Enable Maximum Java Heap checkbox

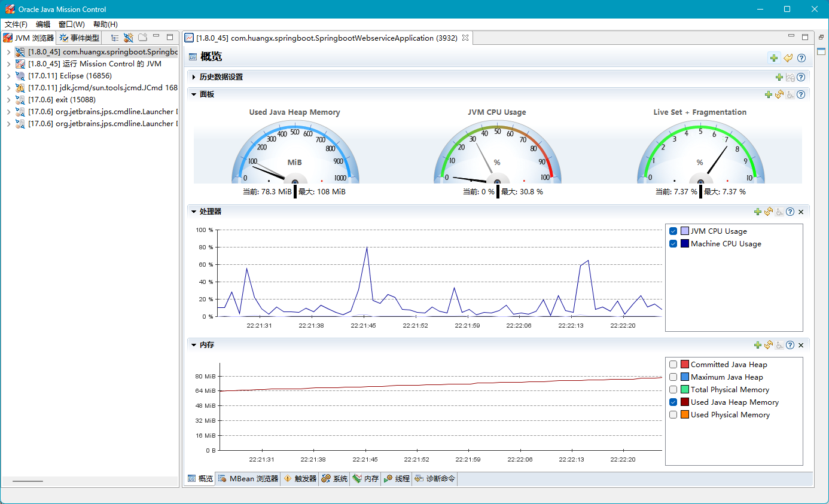coord(673,377)
